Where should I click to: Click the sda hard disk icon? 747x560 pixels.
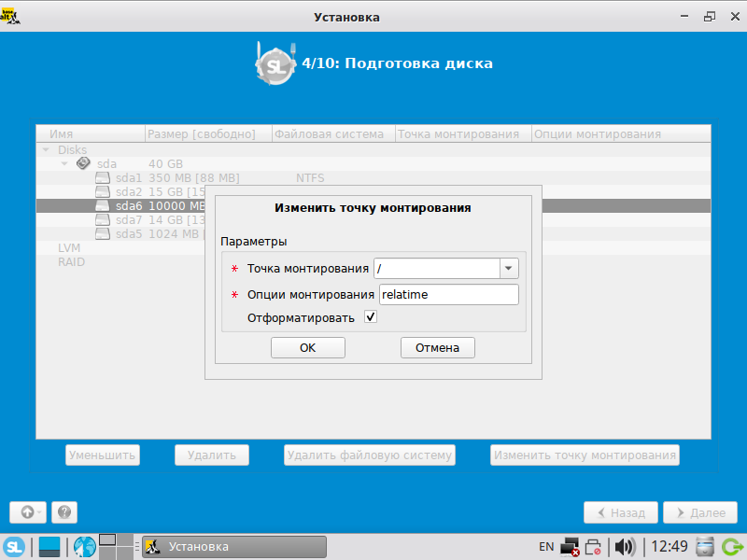click(x=83, y=163)
